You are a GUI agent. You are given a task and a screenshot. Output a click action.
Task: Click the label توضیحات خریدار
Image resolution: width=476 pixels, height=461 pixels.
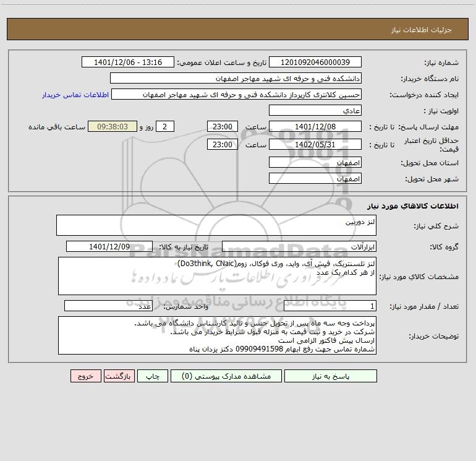tap(433, 336)
